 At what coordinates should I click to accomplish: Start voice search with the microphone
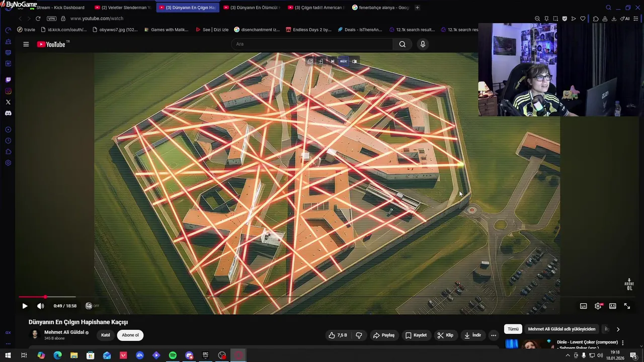423,44
